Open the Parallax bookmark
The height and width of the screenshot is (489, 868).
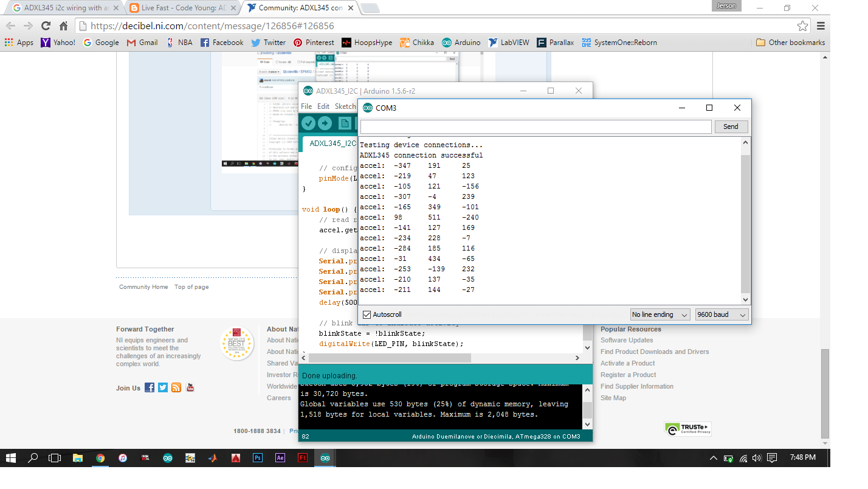pyautogui.click(x=555, y=43)
